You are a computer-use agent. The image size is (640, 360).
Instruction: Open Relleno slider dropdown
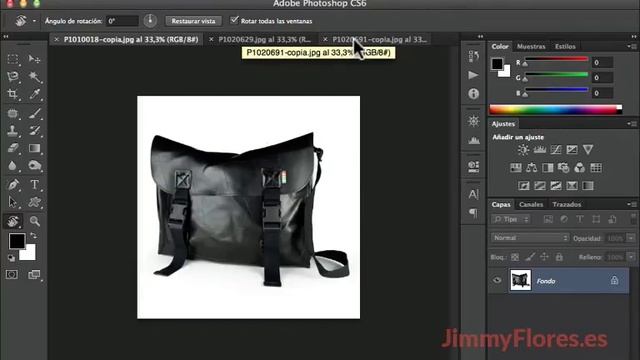coord(631,257)
